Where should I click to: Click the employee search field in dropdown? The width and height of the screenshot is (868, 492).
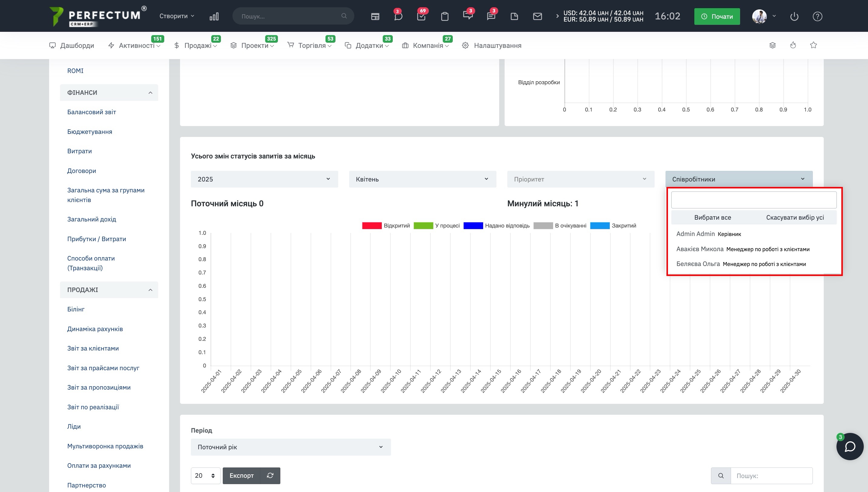(753, 200)
